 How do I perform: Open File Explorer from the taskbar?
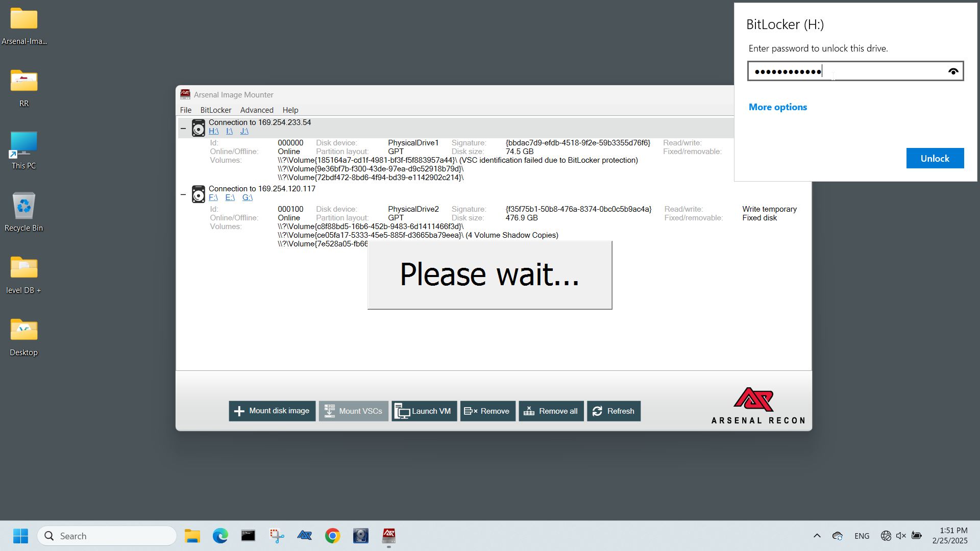click(x=192, y=536)
